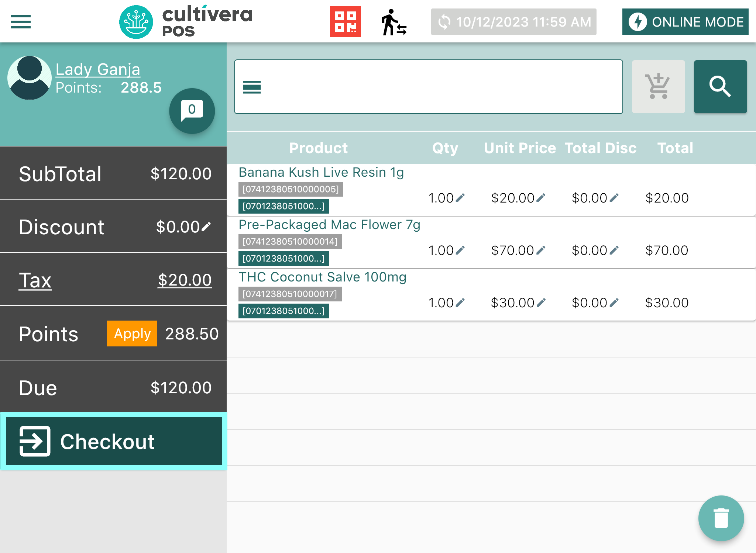
Task: Focus the product search input field
Action: [429, 87]
